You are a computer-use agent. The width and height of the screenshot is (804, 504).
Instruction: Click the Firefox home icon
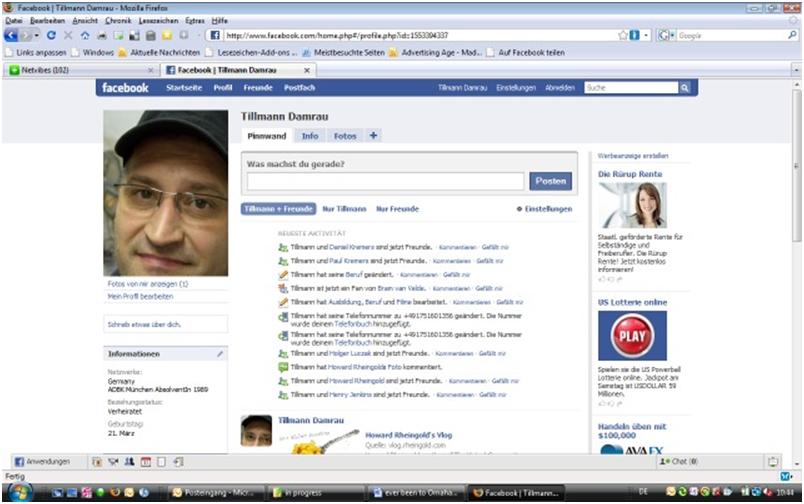(x=84, y=35)
